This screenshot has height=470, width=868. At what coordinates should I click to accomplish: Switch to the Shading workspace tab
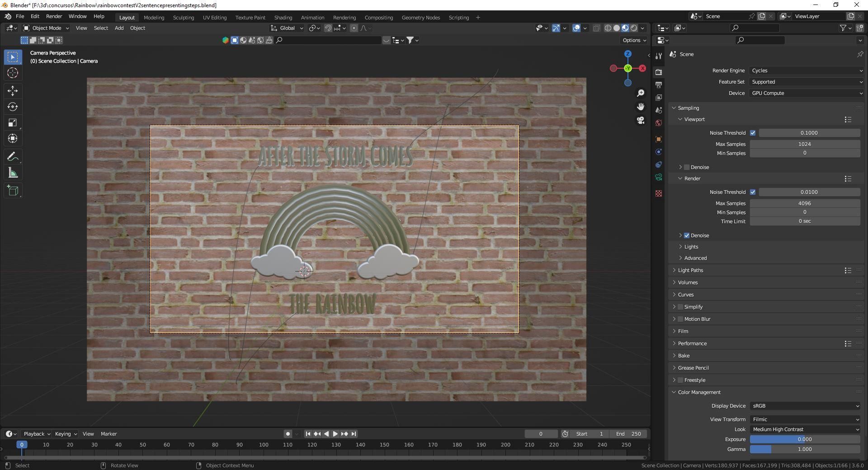coord(283,18)
